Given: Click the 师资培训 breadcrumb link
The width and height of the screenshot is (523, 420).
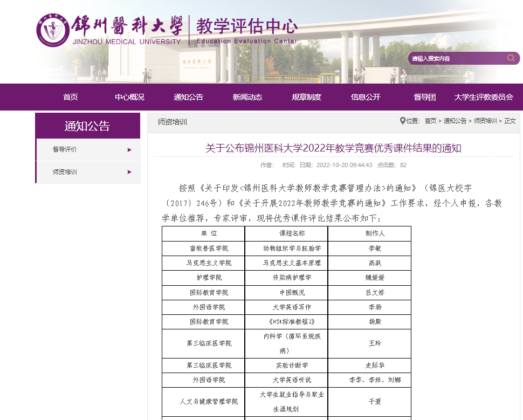Looking at the screenshot, I should 485,121.
